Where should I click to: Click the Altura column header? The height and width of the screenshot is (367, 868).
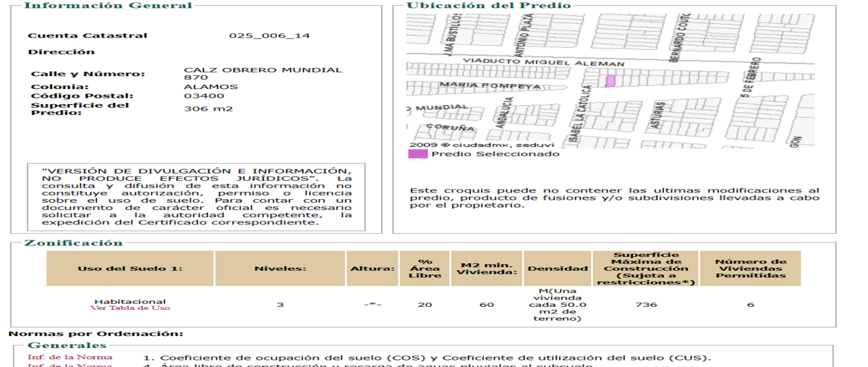373,269
